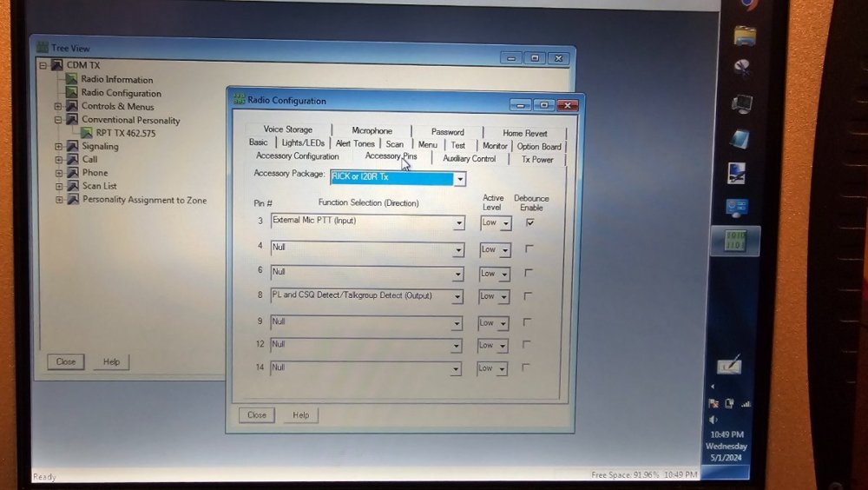Expand the Controls & Menus tree node

pos(58,107)
